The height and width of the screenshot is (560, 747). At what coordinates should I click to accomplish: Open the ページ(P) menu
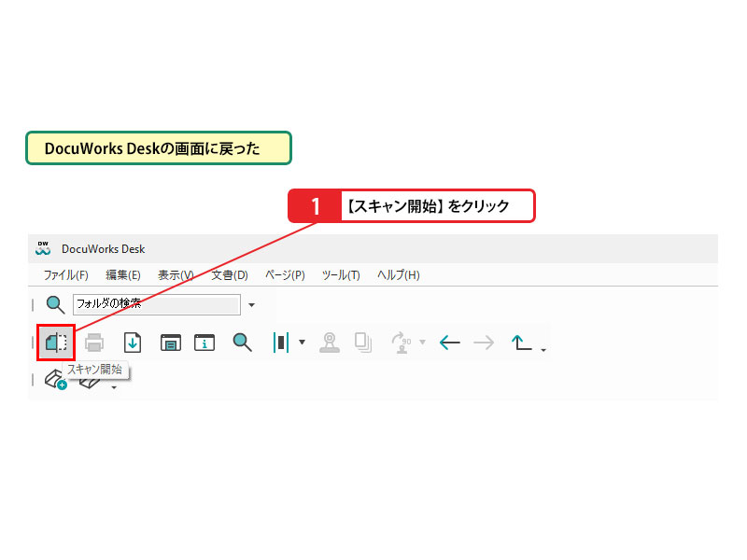click(x=285, y=275)
